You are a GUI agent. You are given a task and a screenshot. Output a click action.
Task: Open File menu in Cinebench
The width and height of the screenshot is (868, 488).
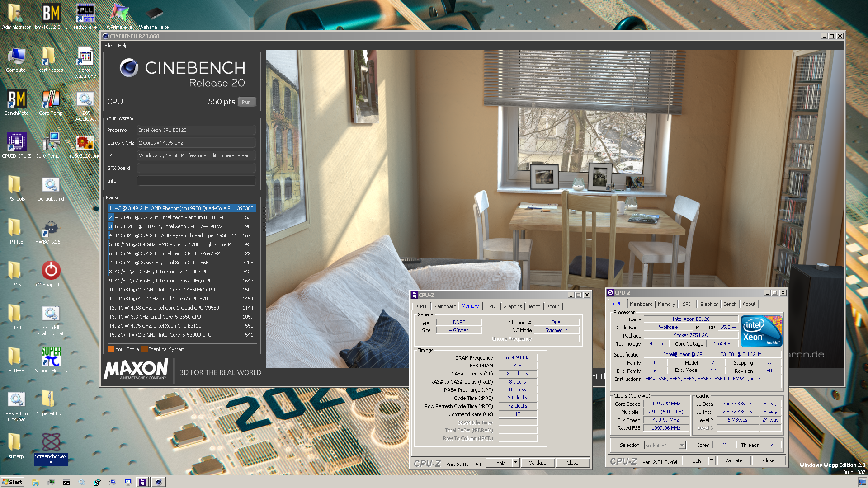pyautogui.click(x=108, y=46)
